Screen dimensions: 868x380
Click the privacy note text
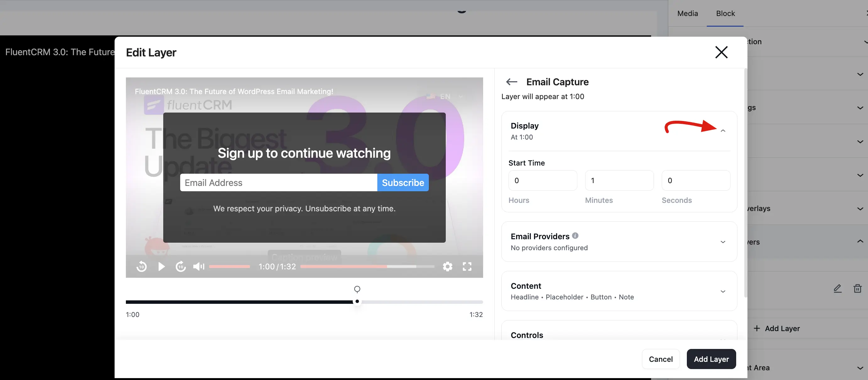click(x=304, y=209)
